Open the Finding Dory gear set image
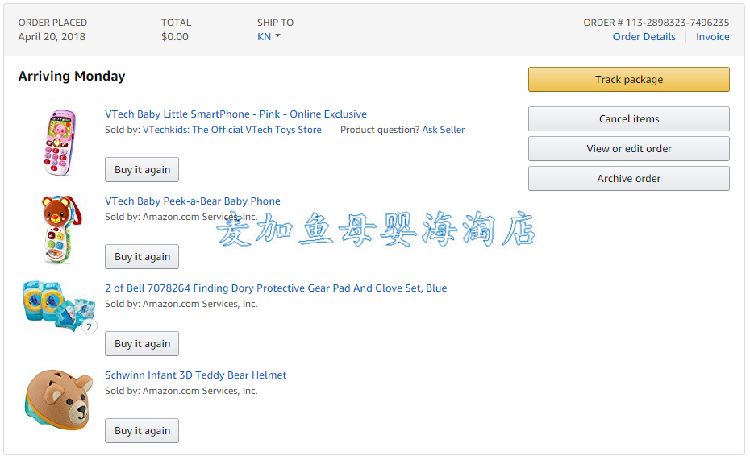The width and height of the screenshot is (750, 456). click(x=59, y=306)
